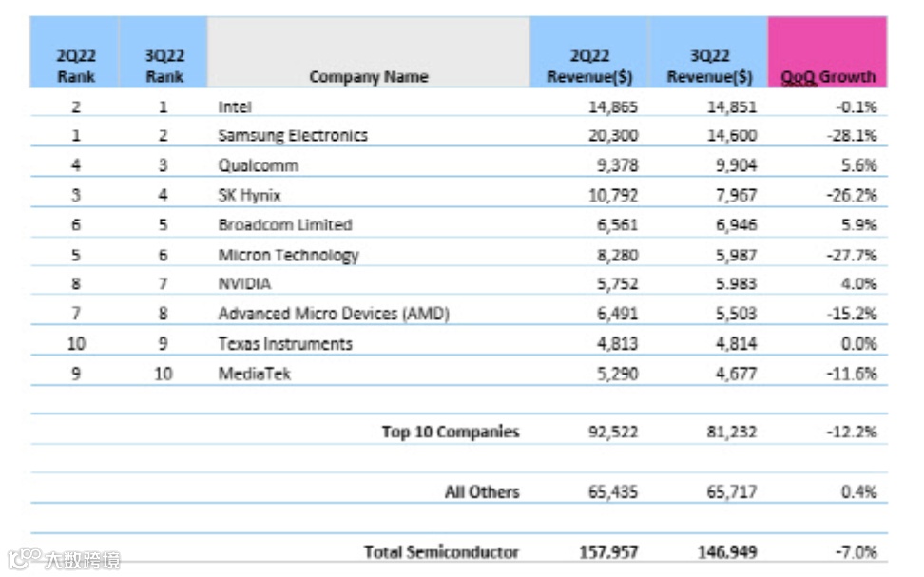Click the Total Semiconductor label
This screenshot has width=924, height=577.
[441, 552]
